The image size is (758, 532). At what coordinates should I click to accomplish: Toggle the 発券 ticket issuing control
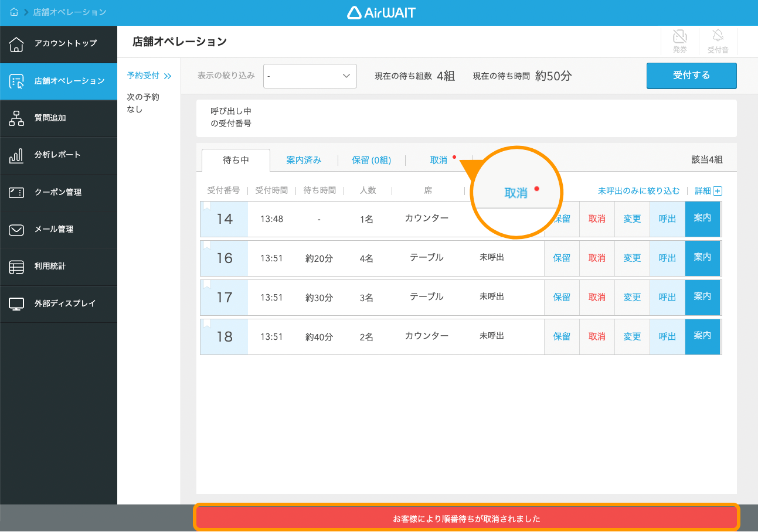click(679, 40)
